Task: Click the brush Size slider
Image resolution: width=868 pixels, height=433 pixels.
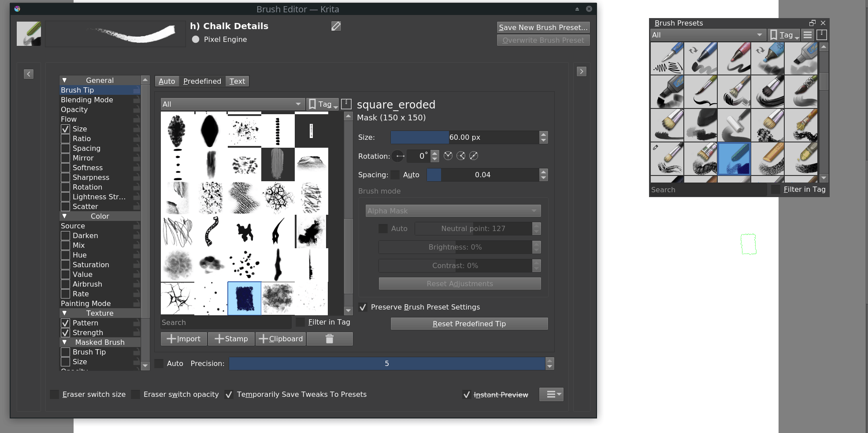Action: pyautogui.click(x=464, y=138)
